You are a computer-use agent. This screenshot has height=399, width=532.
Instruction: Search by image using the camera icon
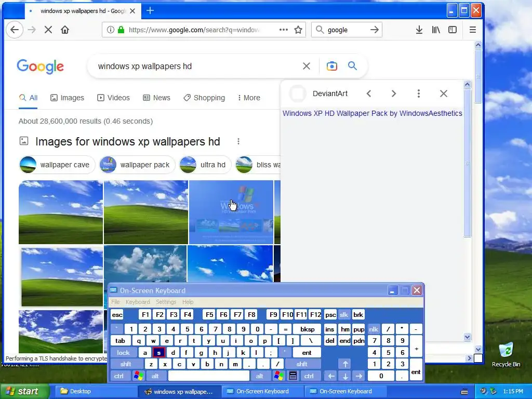332,66
